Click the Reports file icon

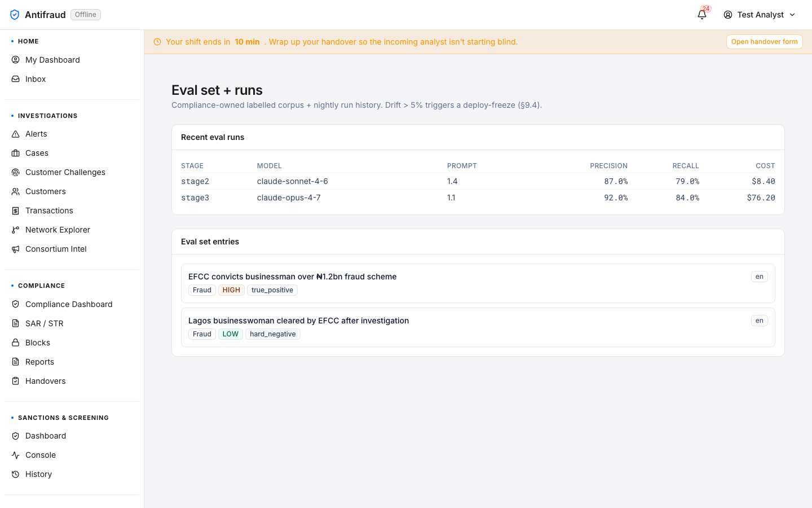point(16,362)
